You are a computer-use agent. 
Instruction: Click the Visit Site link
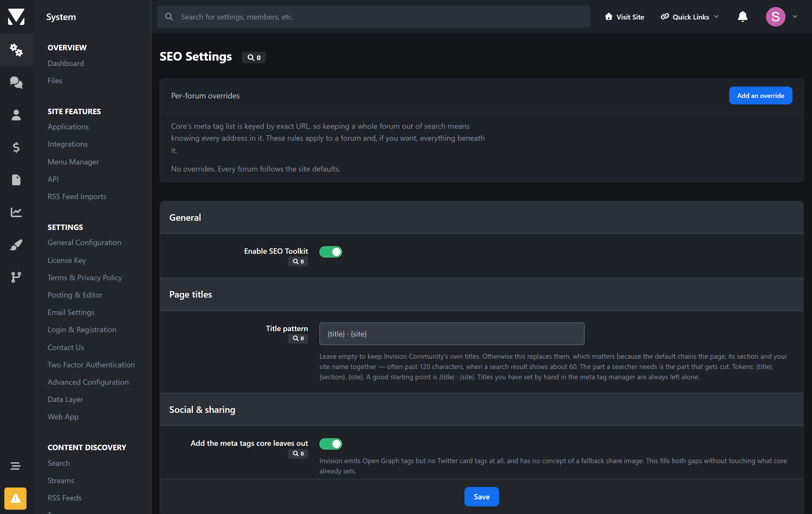(624, 17)
